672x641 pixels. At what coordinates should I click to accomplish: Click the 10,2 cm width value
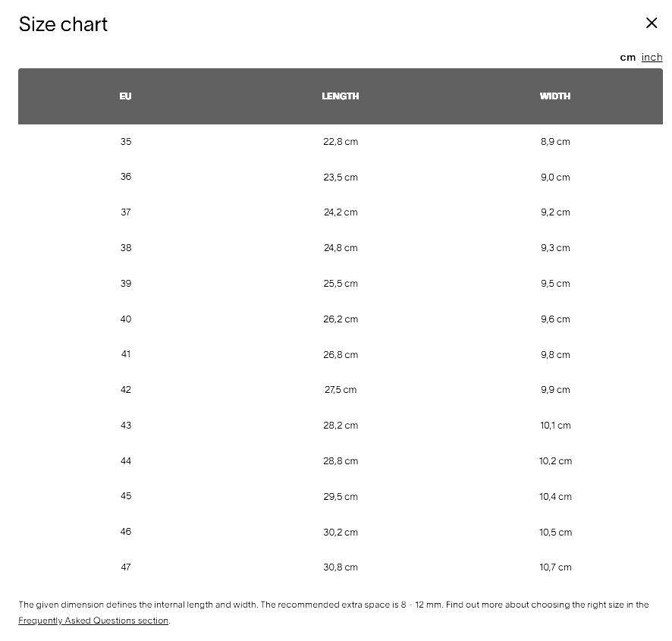point(555,461)
